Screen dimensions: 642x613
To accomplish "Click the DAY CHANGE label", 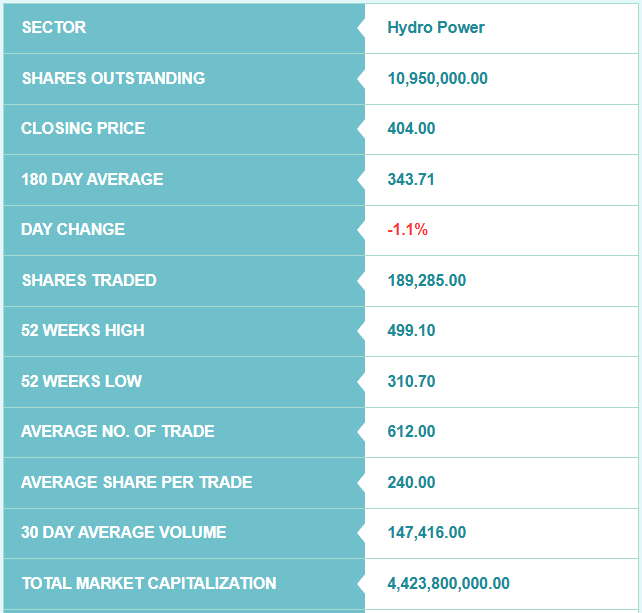I will [x=73, y=229].
